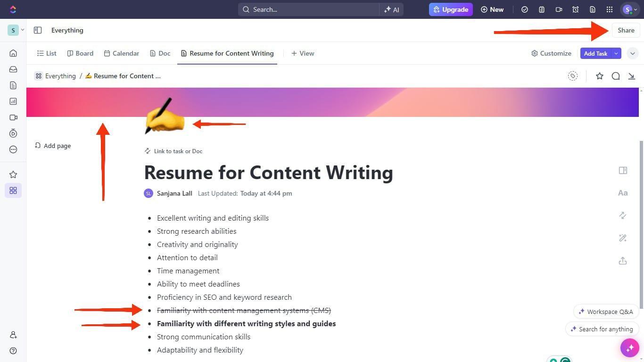Favorite the doc with star icon
Image resolution: width=644 pixels, height=362 pixels.
600,76
